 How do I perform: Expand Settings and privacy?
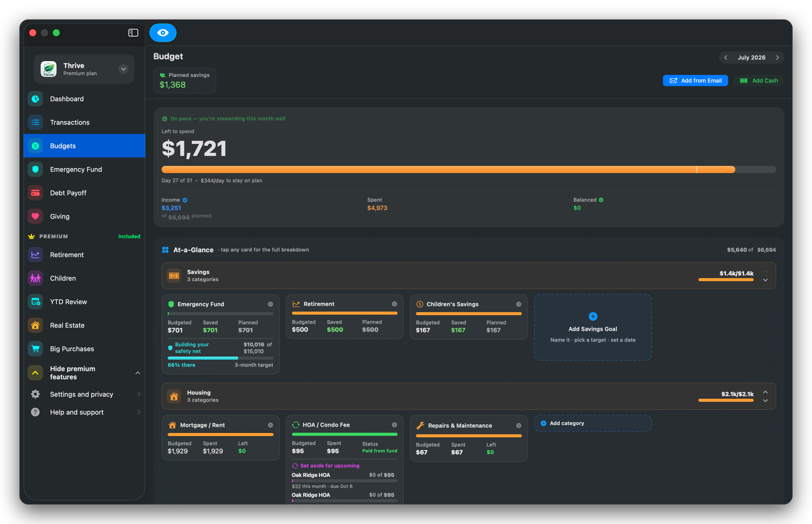(x=85, y=394)
